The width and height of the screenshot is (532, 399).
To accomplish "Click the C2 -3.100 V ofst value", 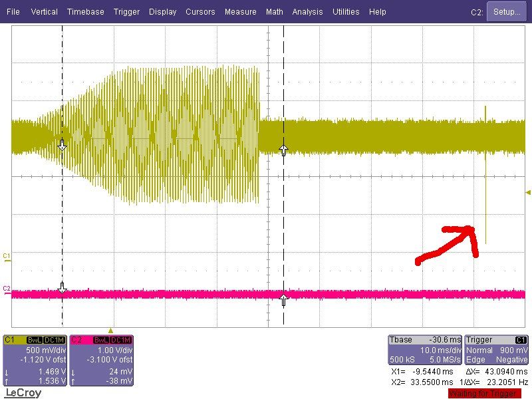I will click(x=110, y=359).
